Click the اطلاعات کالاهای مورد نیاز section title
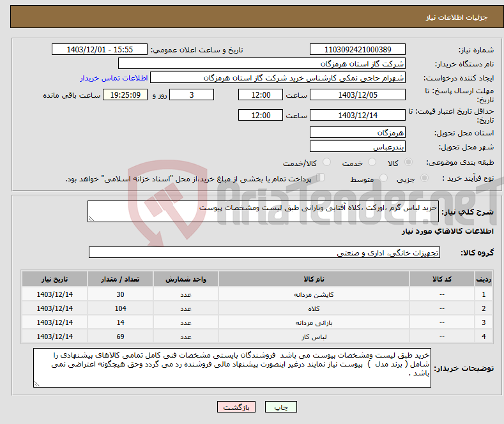The width and height of the screenshot is (504, 424). [x=447, y=231]
